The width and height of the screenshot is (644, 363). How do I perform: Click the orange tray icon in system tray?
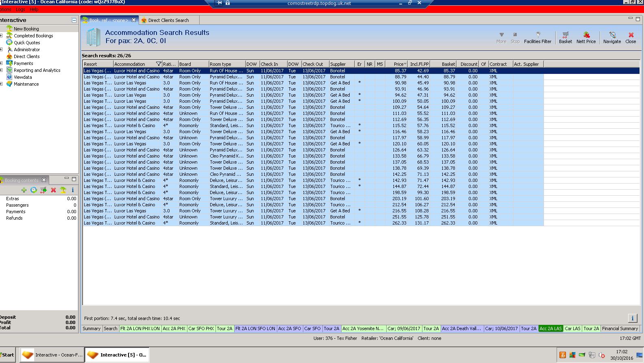coord(563,355)
